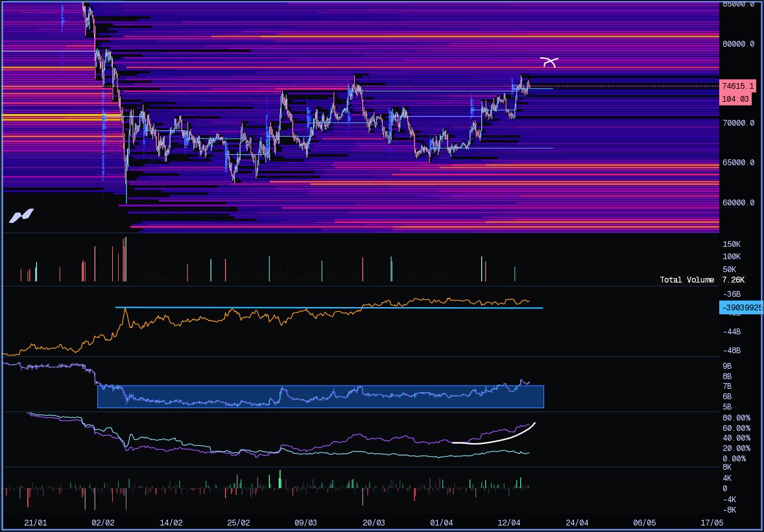764x532 pixels.
Task: Click the 09/03 date on time axis
Action: click(305, 522)
